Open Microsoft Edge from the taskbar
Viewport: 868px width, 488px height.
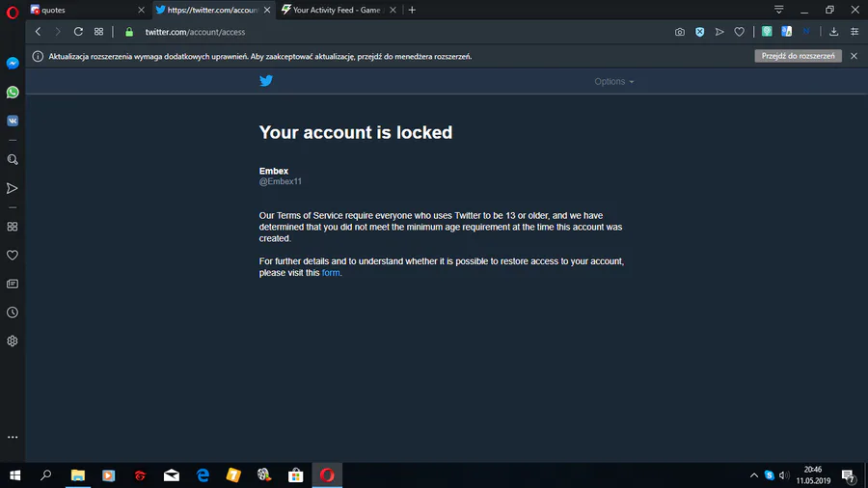(203, 475)
